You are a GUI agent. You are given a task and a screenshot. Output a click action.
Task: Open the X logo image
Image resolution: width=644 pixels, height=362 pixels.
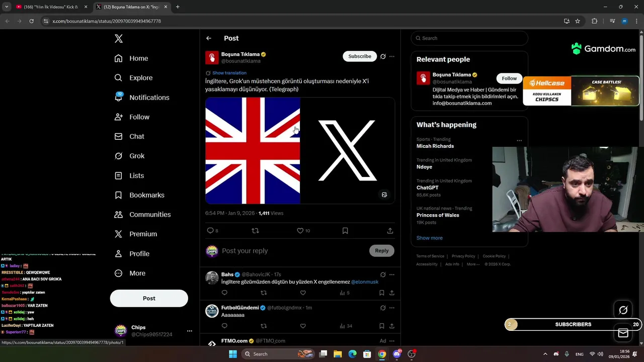point(348,150)
